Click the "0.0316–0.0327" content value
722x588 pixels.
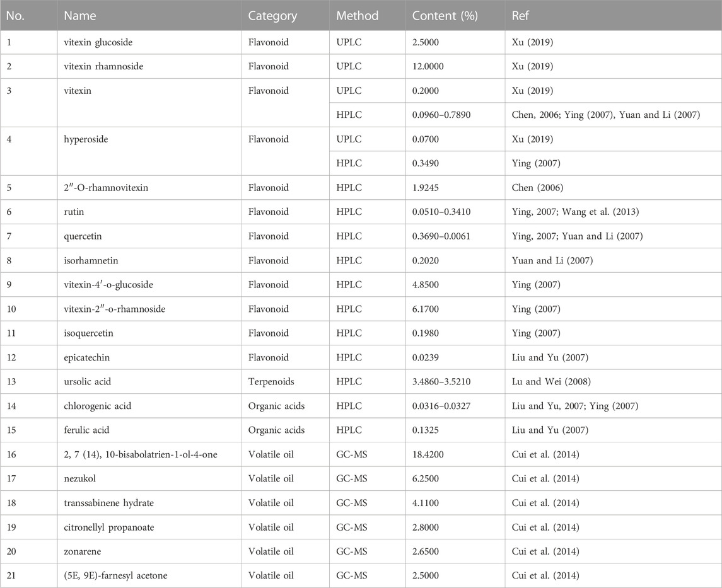(x=441, y=406)
